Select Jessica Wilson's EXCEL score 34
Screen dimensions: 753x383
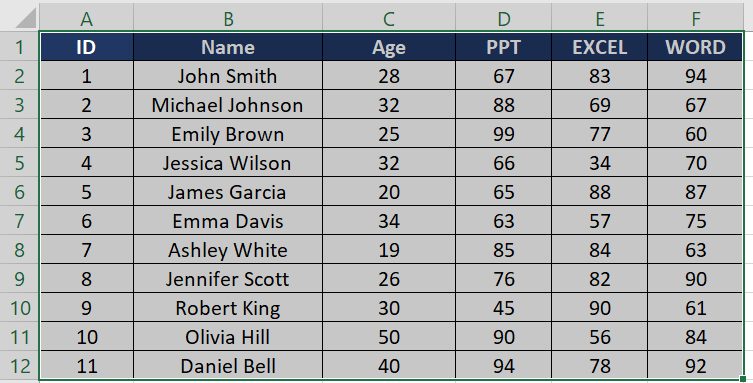(600, 163)
